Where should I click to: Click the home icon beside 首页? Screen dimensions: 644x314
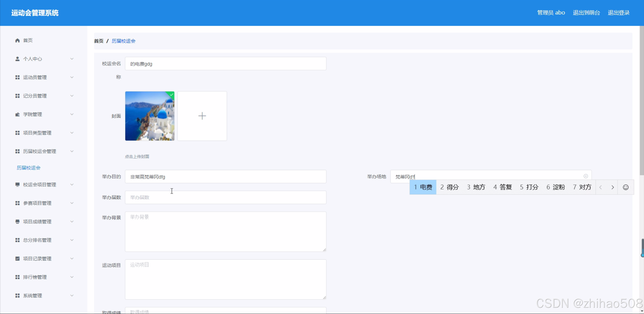click(17, 40)
